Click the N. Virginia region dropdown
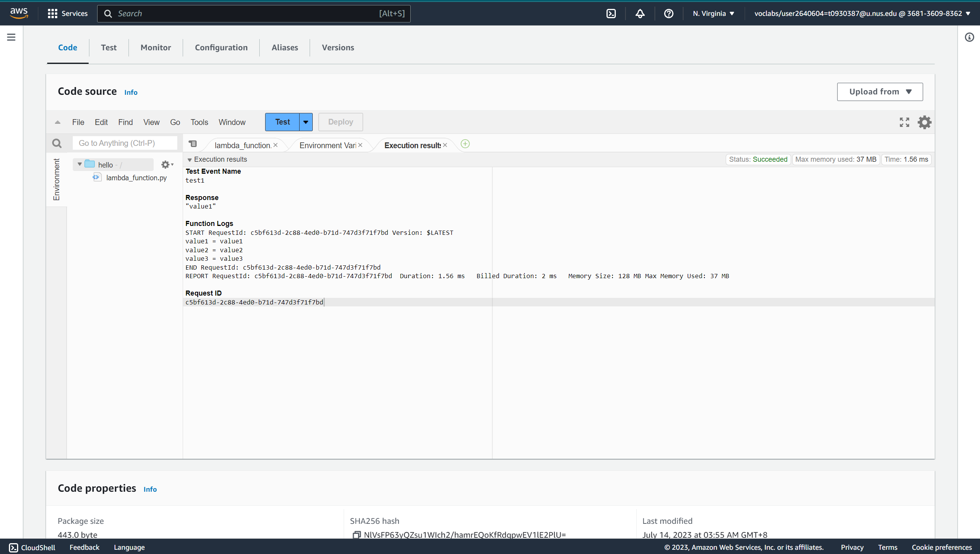The image size is (980, 554). click(712, 13)
